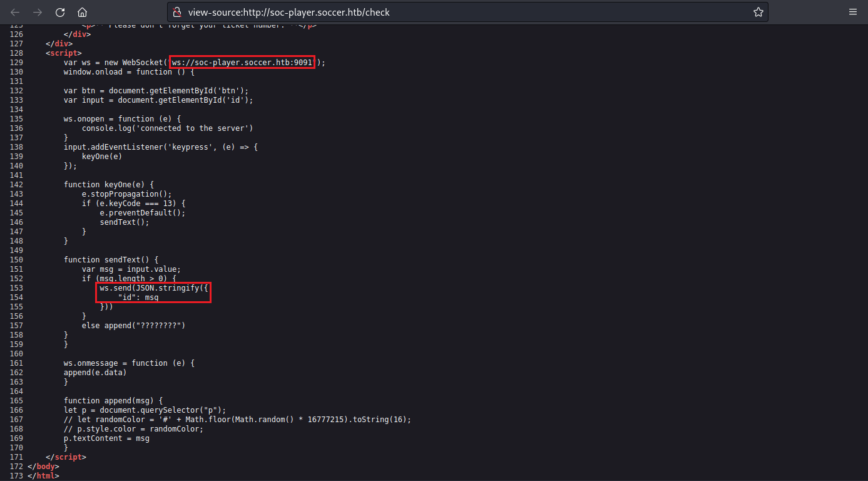Viewport: 868px width, 481px height.
Task: Click the function append(msg) declaration
Action: click(113, 401)
